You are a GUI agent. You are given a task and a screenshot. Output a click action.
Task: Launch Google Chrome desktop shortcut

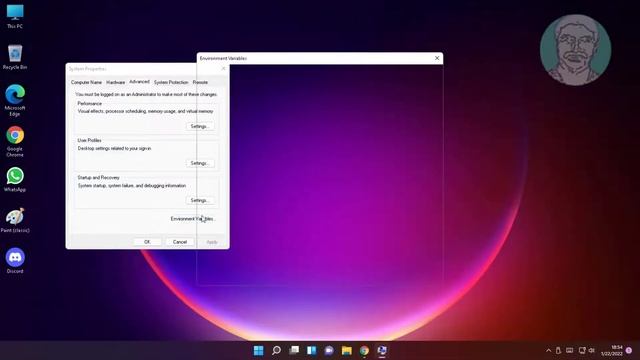click(x=15, y=141)
